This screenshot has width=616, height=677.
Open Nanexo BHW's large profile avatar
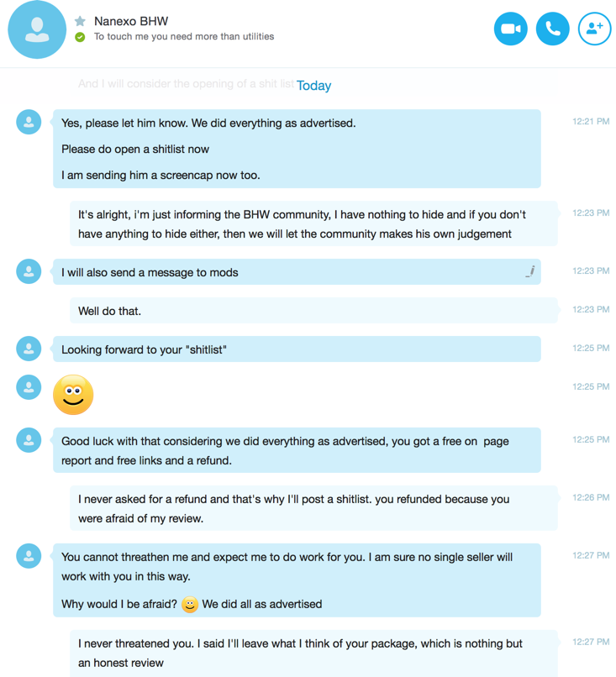pyautogui.click(x=37, y=29)
